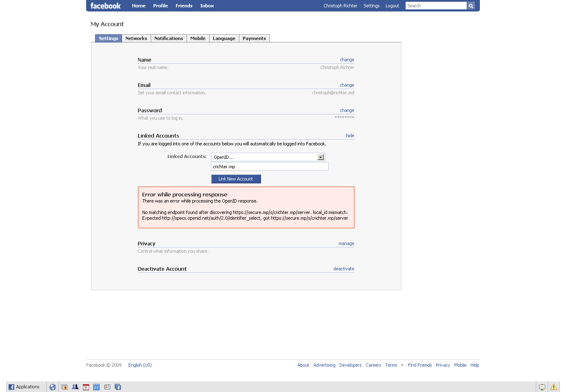The height and width of the screenshot is (392, 566).
Task: Open Advertising link in footer
Action: coord(325,365)
